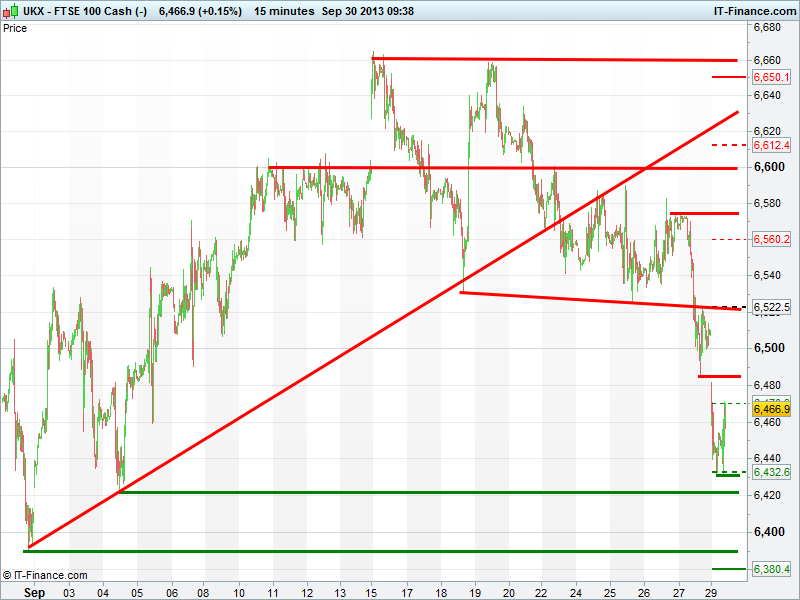800x600 pixels.
Task: Click the green 6,380.4 support label
Action: [x=772, y=569]
